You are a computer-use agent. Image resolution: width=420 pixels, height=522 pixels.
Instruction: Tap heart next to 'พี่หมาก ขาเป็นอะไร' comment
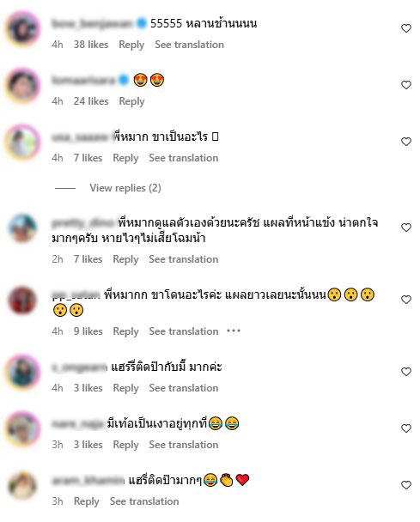click(x=406, y=142)
